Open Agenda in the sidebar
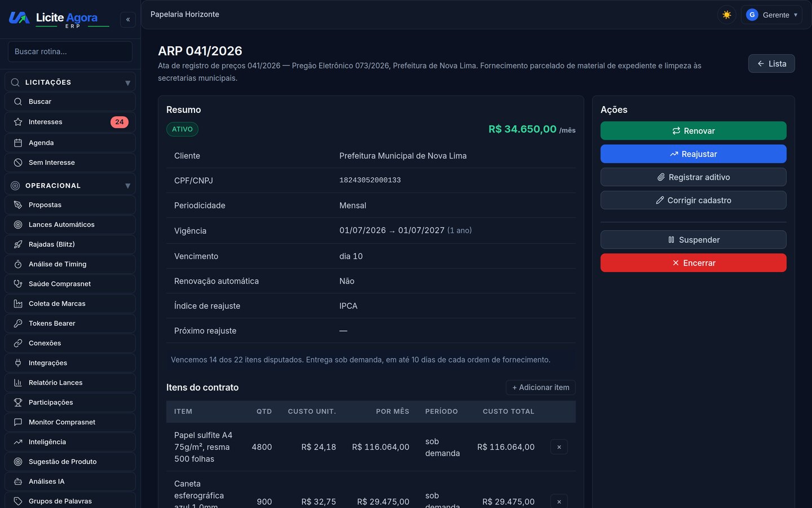The height and width of the screenshot is (508, 812). (x=70, y=143)
